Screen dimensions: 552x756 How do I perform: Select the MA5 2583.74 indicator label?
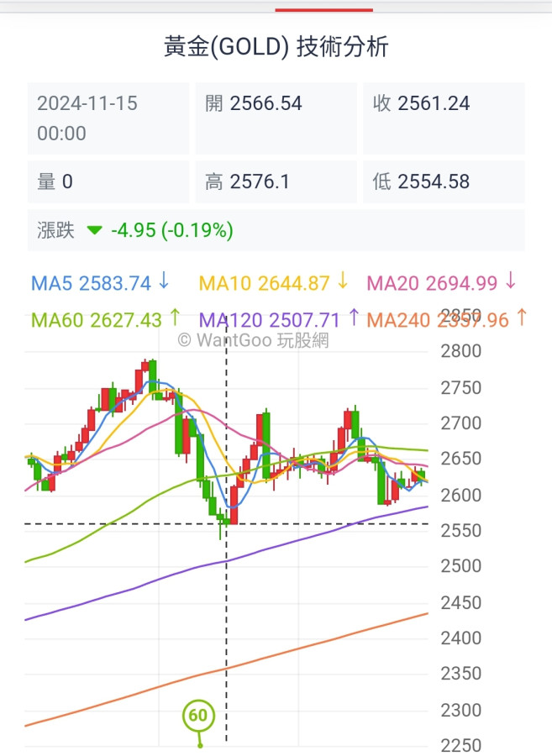click(x=92, y=282)
